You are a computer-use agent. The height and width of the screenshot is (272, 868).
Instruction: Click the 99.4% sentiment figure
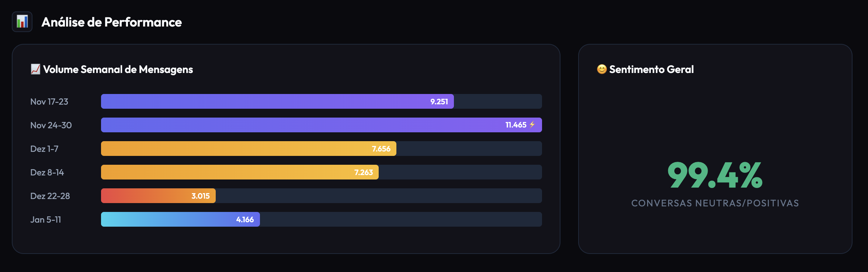(x=715, y=175)
